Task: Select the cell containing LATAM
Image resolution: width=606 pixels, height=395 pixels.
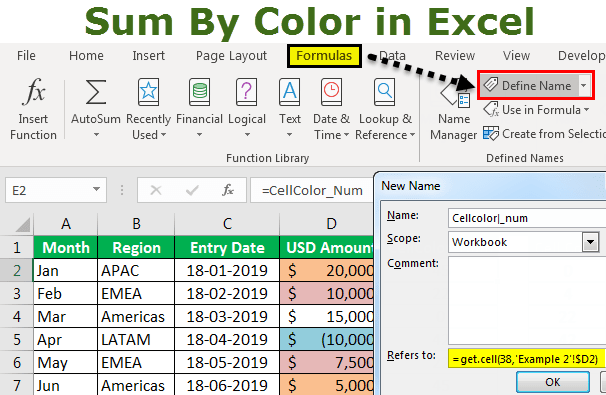Action: pos(136,339)
